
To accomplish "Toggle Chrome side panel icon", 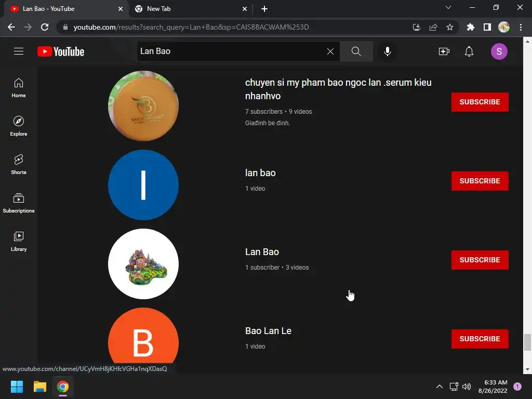I will (x=487, y=27).
